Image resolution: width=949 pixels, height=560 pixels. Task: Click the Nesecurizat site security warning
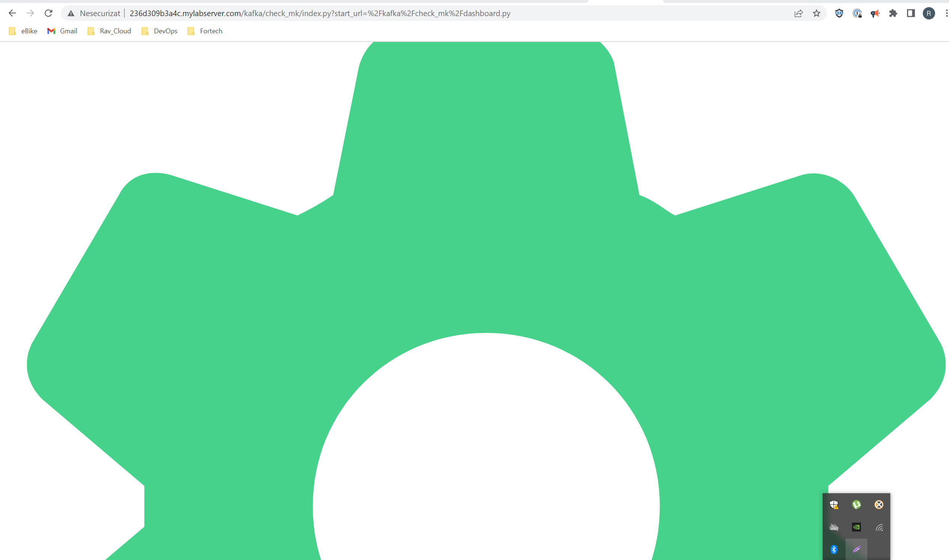[x=94, y=13]
